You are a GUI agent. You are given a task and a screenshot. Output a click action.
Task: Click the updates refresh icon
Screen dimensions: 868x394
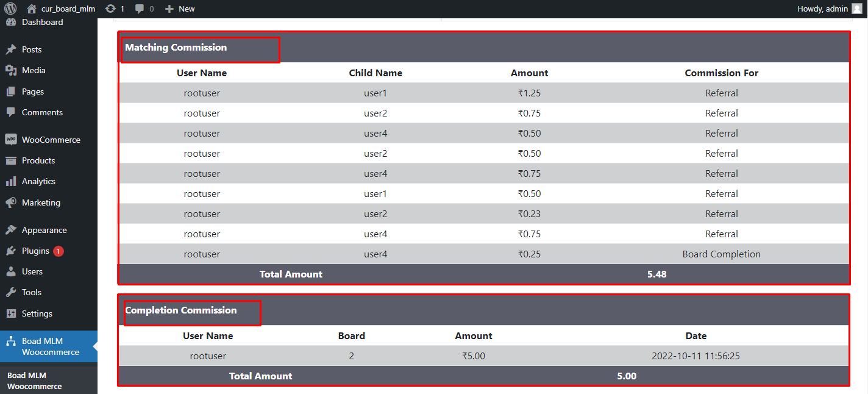[x=110, y=9]
